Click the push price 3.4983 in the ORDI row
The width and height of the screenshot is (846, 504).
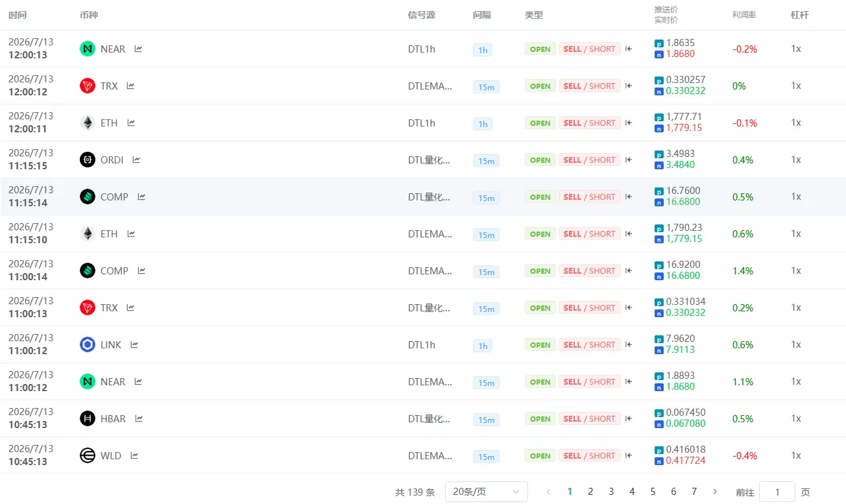(x=681, y=154)
